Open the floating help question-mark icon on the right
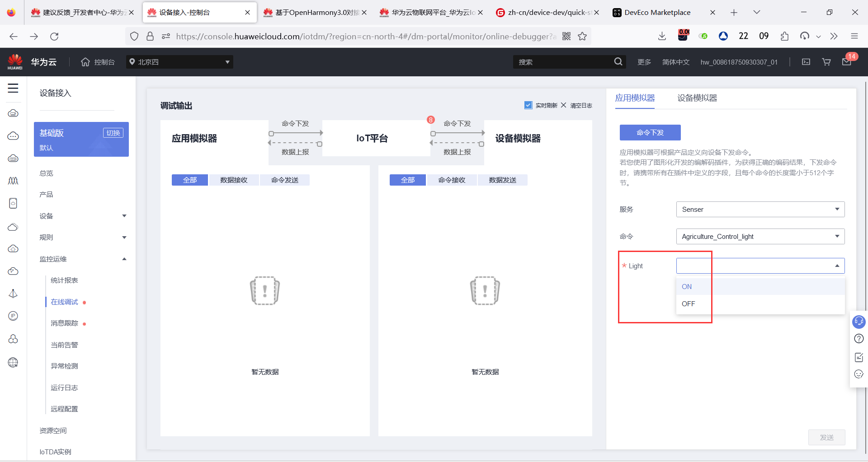Image resolution: width=868 pixels, height=462 pixels. 859,338
